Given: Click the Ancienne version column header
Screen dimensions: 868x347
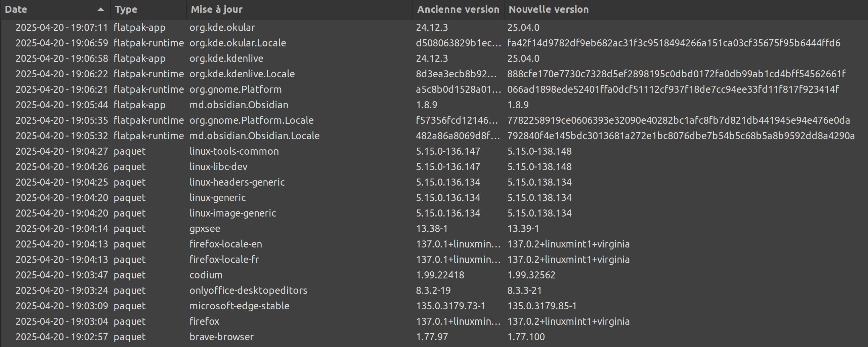Looking at the screenshot, I should tap(458, 9).
